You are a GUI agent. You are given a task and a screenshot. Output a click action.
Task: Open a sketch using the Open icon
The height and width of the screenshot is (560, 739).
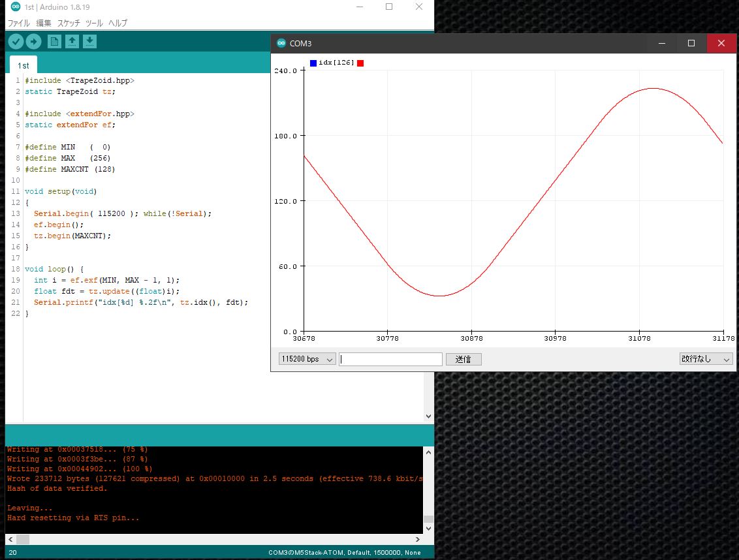point(72,42)
